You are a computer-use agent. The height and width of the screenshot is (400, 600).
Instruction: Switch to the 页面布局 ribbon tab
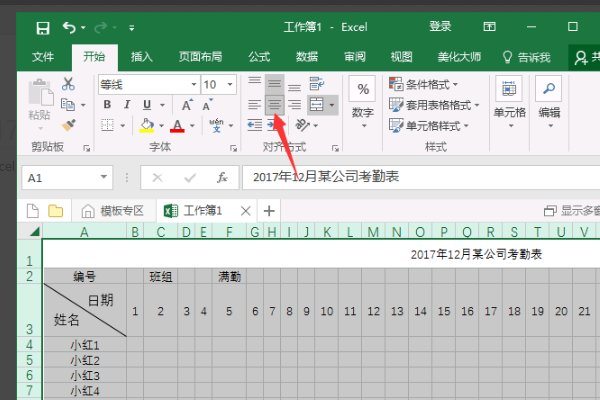tap(201, 57)
